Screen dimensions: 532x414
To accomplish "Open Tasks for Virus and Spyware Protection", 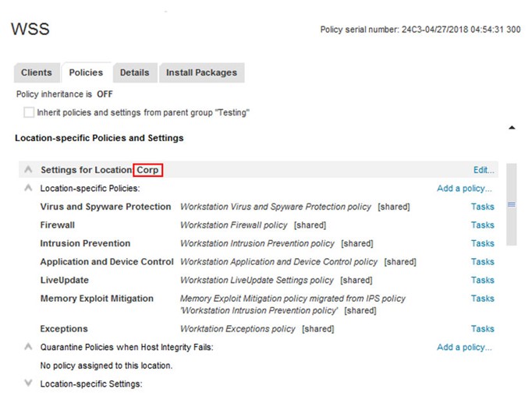I will pyautogui.click(x=482, y=207).
